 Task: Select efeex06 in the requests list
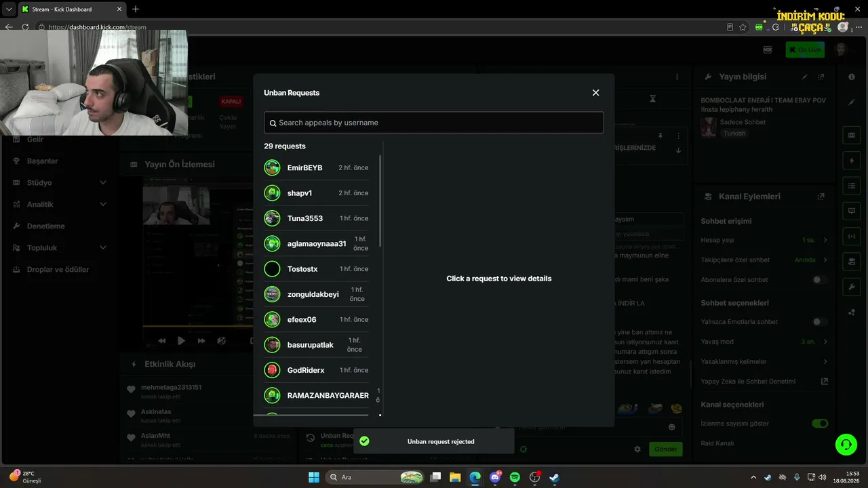tap(317, 319)
